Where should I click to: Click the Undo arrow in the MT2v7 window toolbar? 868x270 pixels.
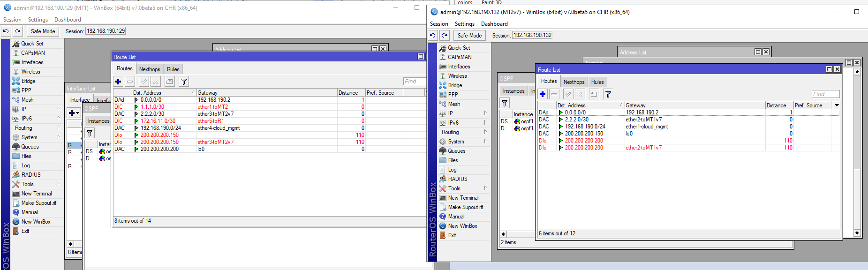click(x=432, y=35)
